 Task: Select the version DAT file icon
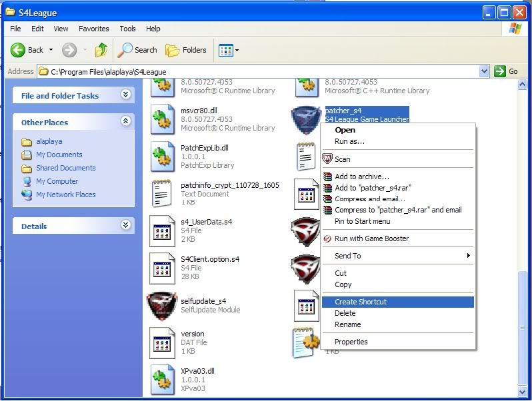pos(162,343)
